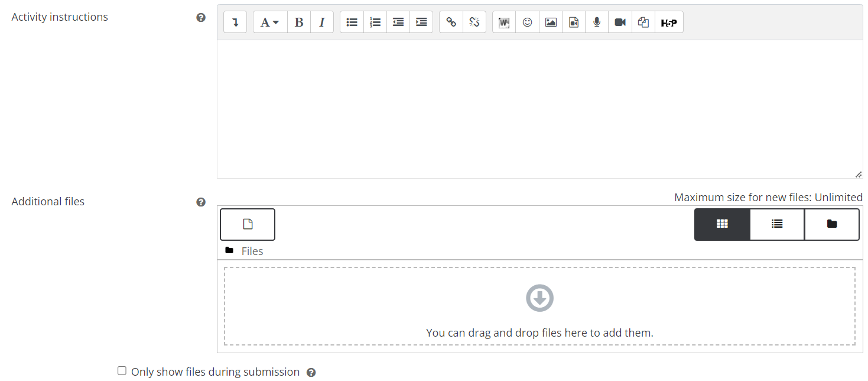This screenshot has height=381, width=868.
Task: Toggle bold formatting
Action: pyautogui.click(x=299, y=22)
